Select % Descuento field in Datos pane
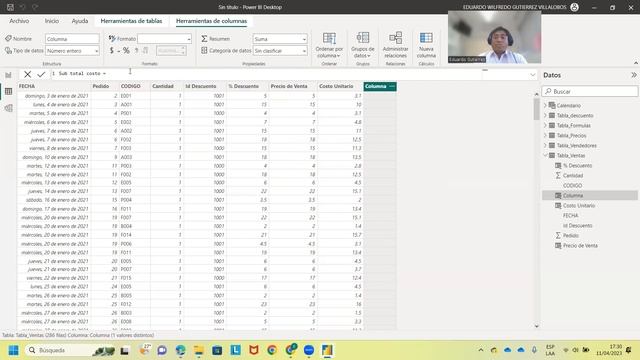Screen dimensions: 640x360 coord(577,166)
